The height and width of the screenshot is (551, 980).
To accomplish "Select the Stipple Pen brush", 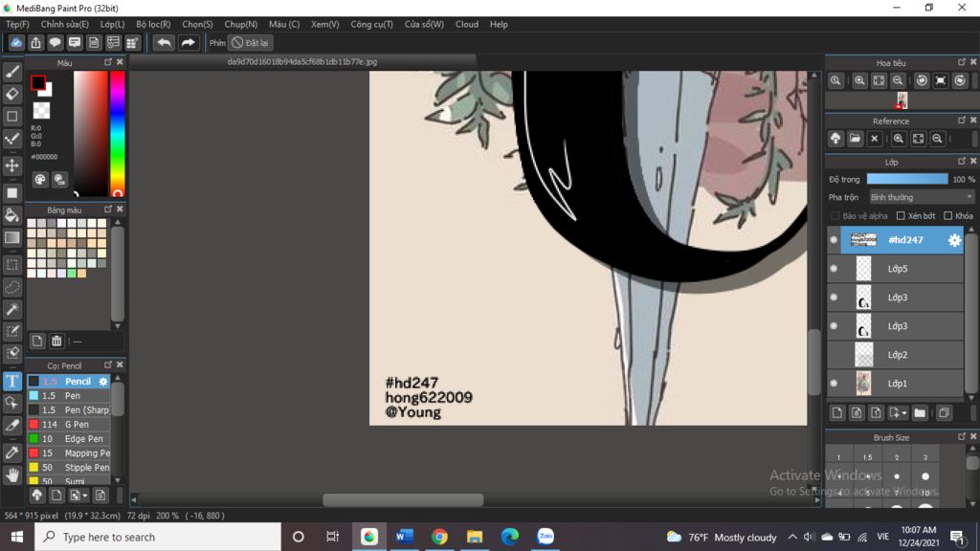I will (69, 467).
